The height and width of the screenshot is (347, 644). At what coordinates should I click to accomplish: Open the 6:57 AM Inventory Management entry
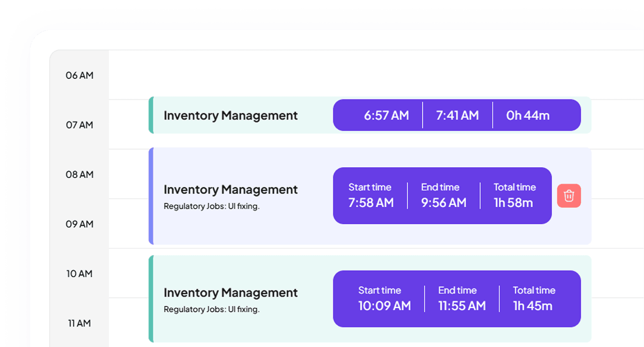click(370, 115)
